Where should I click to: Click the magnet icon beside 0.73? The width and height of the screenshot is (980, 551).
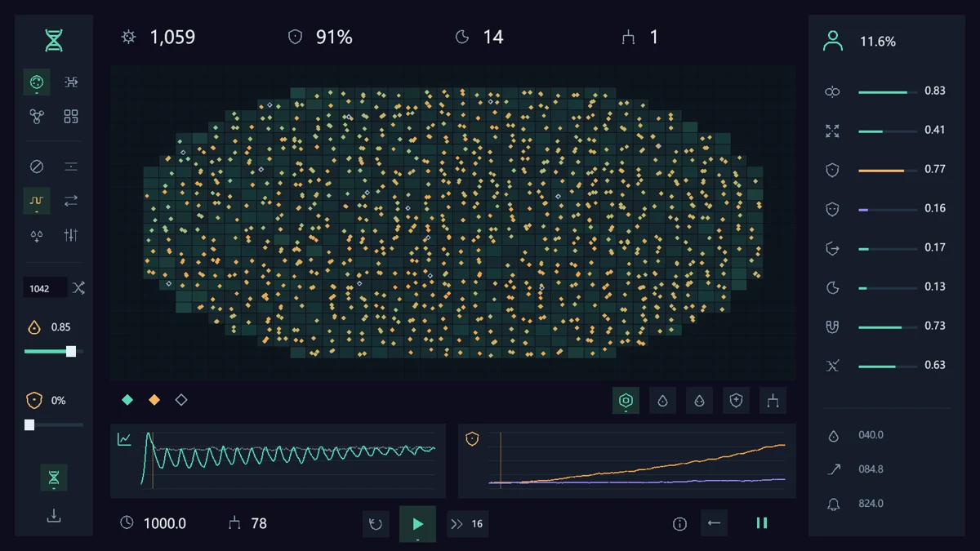point(832,327)
